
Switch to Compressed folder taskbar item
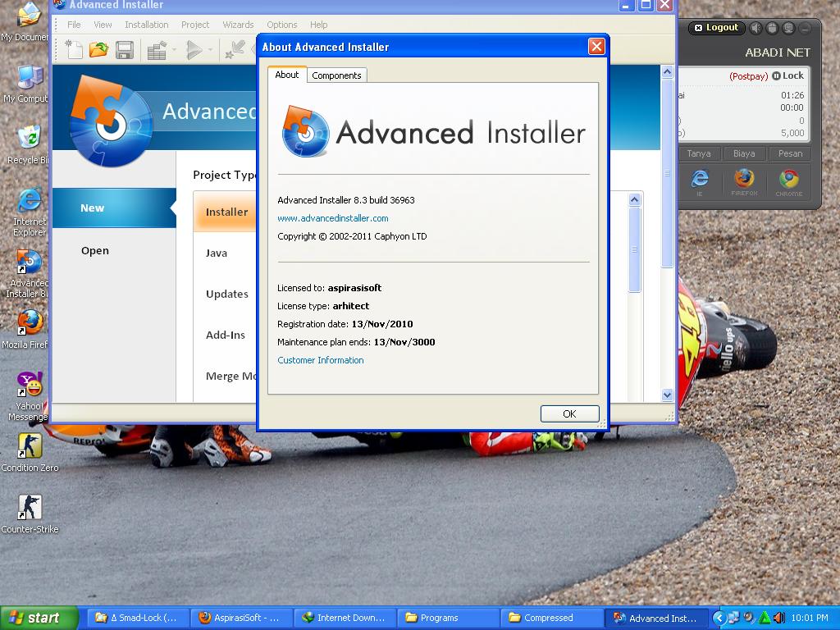coord(552,618)
